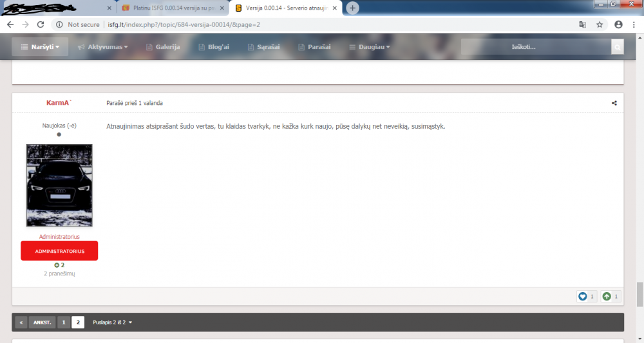Viewport: 644px width, 343px height.
Task: Open the Galerija menu item
Action: pyautogui.click(x=163, y=47)
